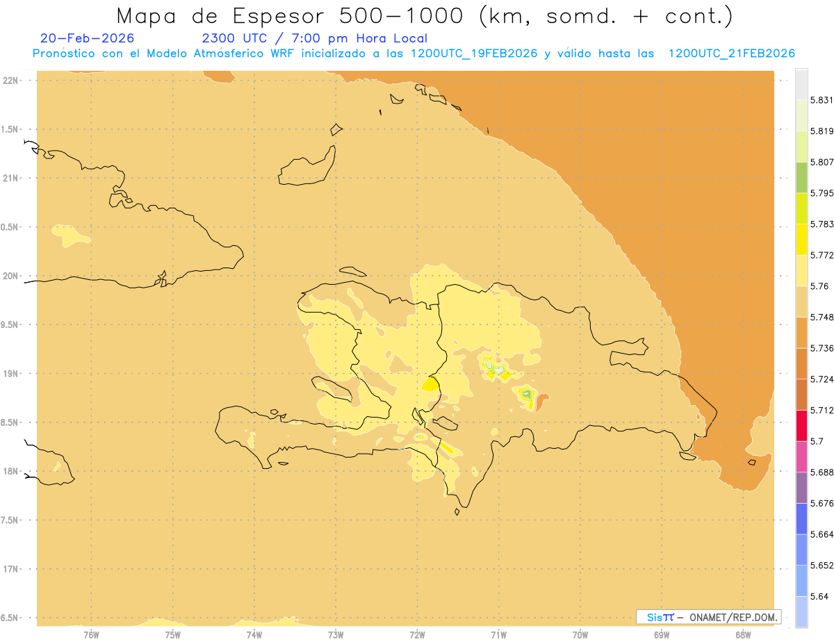Click '2300 UTC / 7:00 pm Hora Local'

314,38
